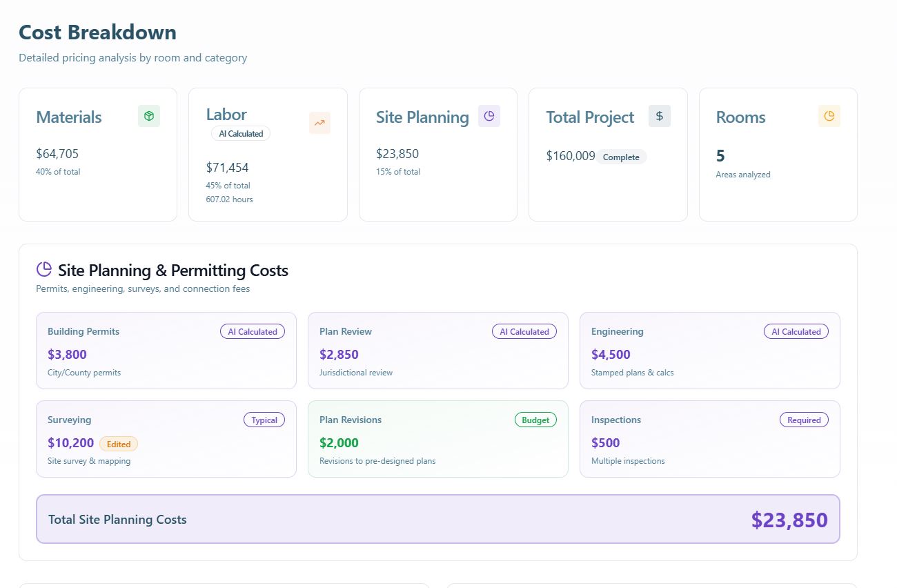
Task: Click the Site survey & mapping description
Action: [89, 461]
